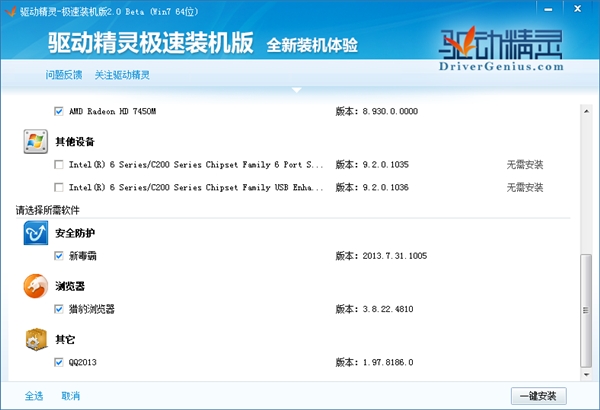Click 请选择所需软件 section label

tap(48, 210)
